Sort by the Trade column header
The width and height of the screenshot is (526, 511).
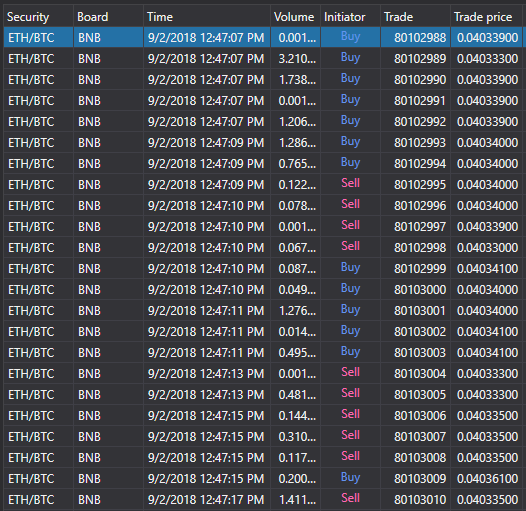click(x=415, y=17)
